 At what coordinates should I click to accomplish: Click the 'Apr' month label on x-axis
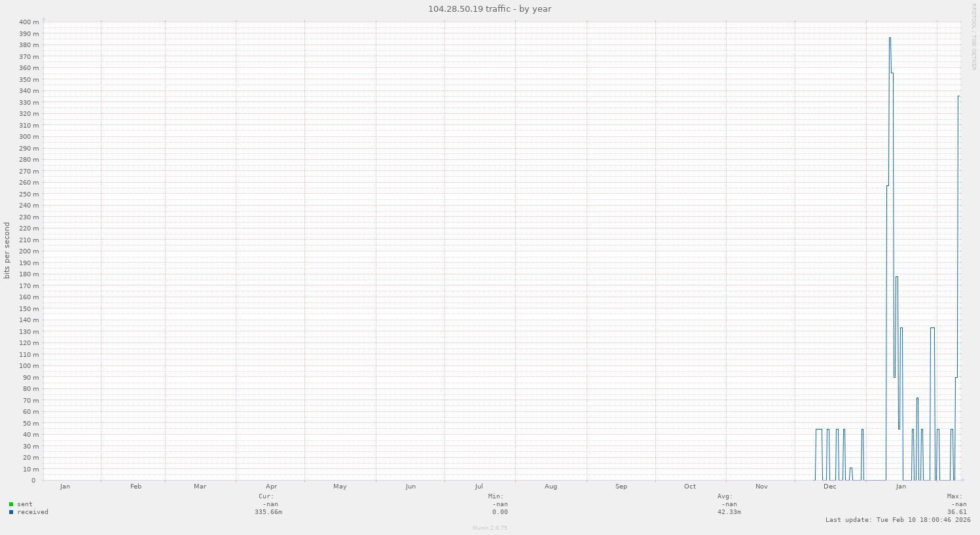pos(271,487)
